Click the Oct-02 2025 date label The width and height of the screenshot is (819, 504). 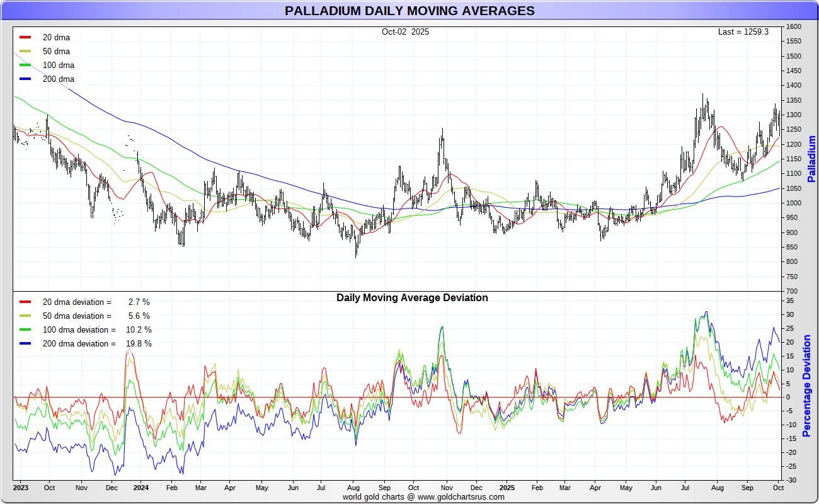(405, 31)
